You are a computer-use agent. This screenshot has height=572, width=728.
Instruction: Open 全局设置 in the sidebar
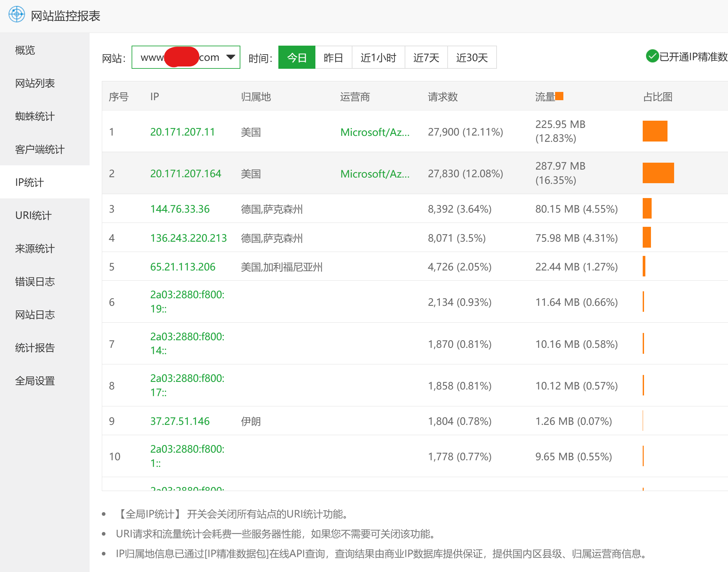click(x=45, y=381)
